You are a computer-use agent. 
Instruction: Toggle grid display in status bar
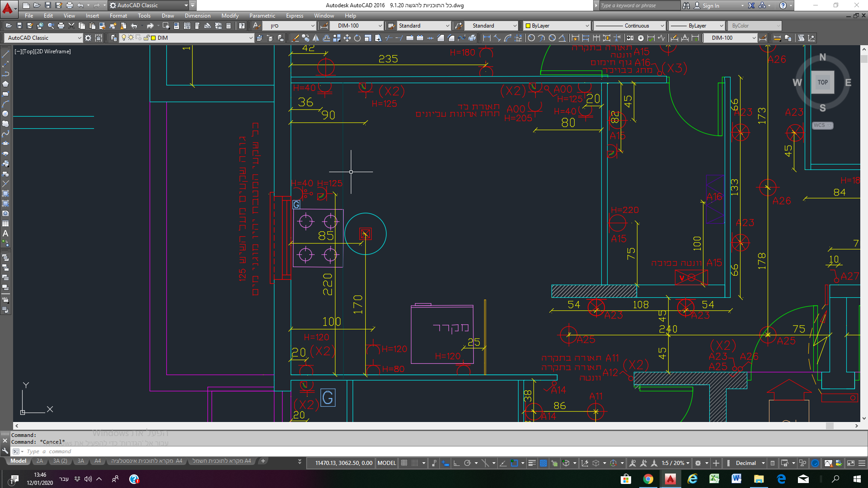[404, 463]
